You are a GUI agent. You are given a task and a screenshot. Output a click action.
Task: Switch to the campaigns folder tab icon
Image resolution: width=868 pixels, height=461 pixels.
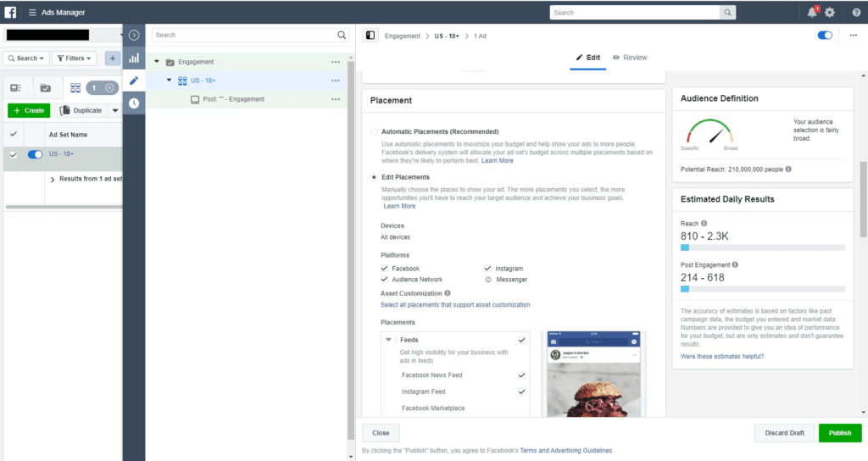(x=46, y=88)
